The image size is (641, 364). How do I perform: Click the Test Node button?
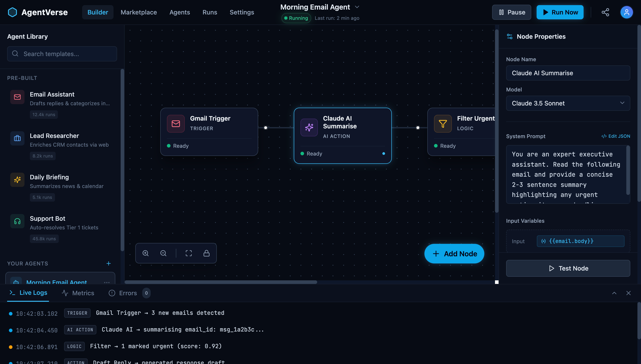[568, 268]
